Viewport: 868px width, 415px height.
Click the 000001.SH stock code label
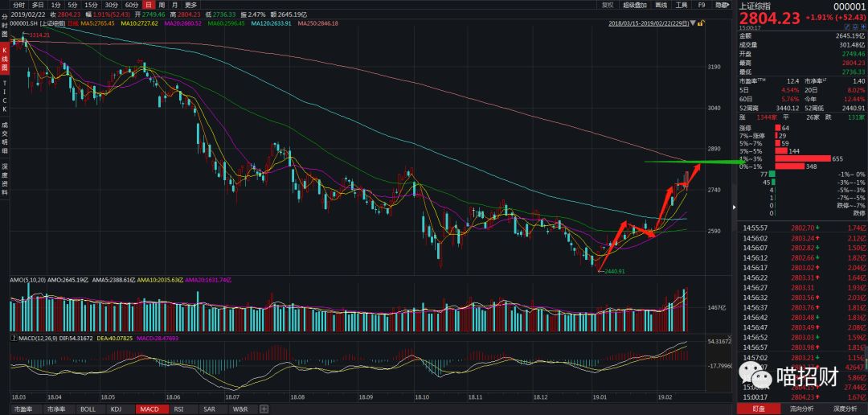[x=24, y=24]
